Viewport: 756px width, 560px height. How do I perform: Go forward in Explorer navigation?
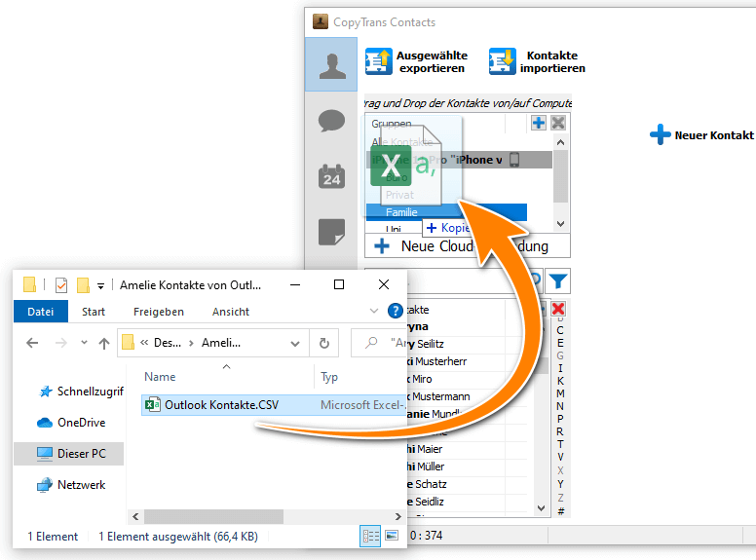tap(61, 343)
